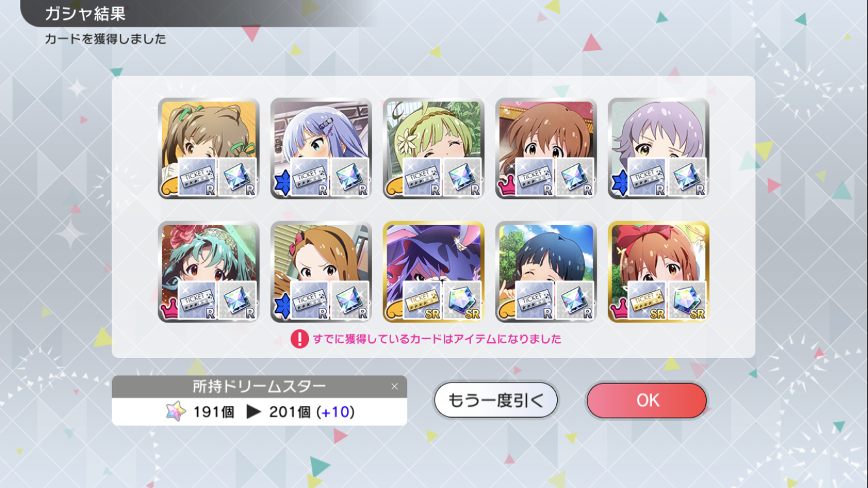Select the purple witch-hat SR card
Viewport: 868px width, 488px height.
[433, 272]
